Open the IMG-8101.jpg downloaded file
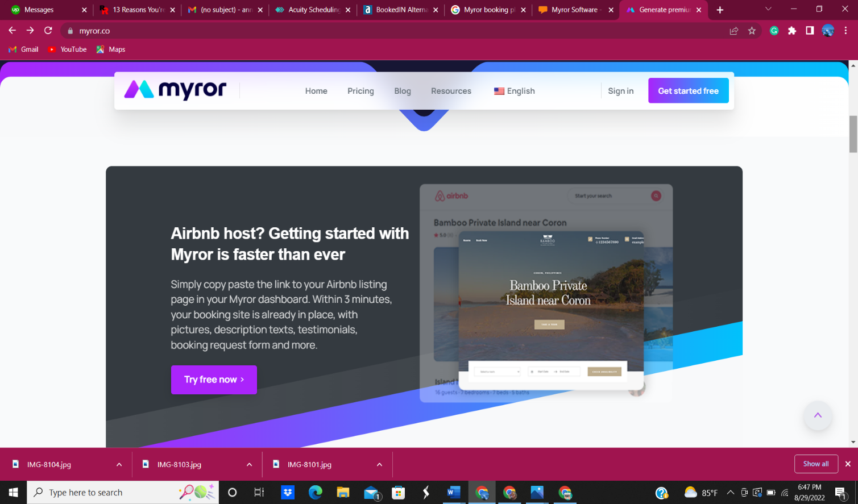This screenshot has width=858, height=504. [x=310, y=464]
